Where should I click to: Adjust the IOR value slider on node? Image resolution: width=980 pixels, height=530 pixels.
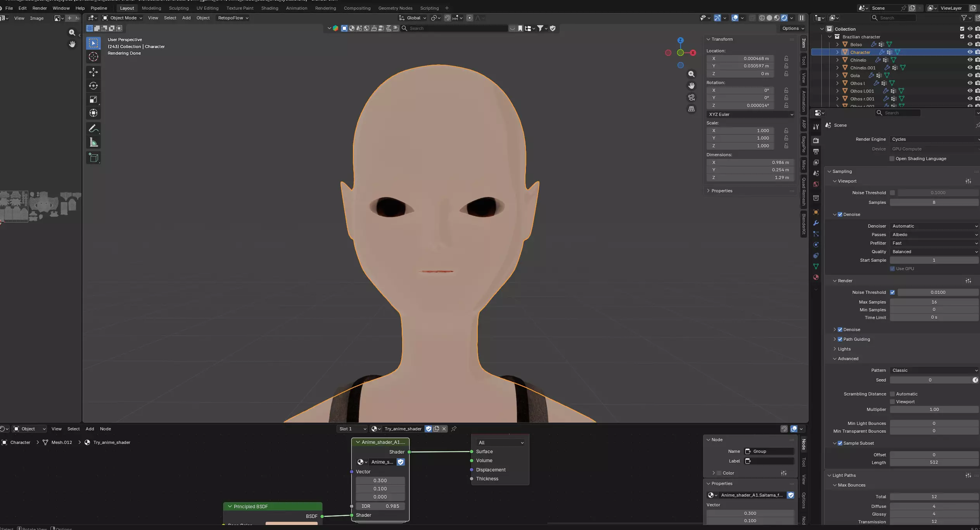(380, 506)
